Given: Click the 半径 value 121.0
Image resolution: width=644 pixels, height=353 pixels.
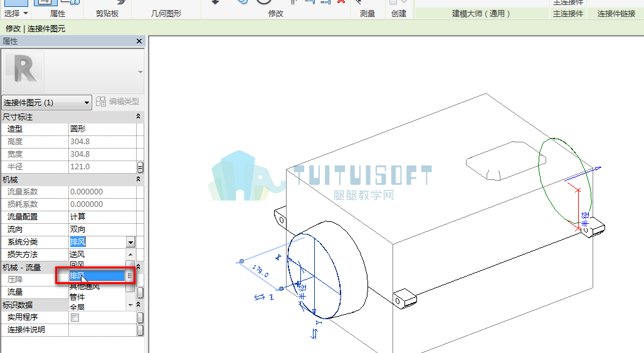Looking at the screenshot, I should 102,167.
